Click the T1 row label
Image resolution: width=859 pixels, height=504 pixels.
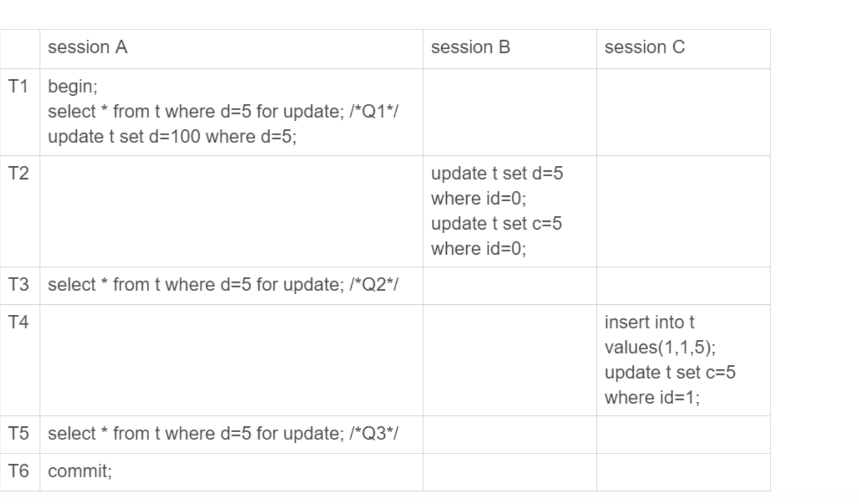pyautogui.click(x=18, y=86)
